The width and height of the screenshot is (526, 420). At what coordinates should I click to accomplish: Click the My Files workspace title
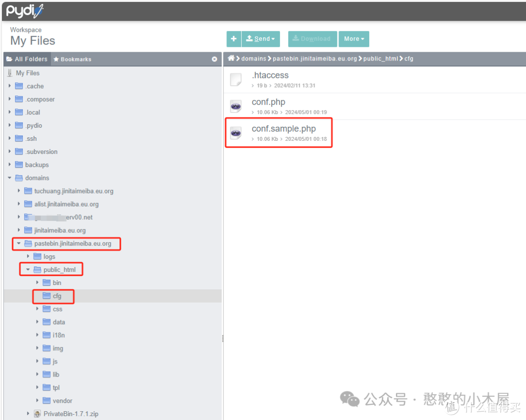pos(33,40)
